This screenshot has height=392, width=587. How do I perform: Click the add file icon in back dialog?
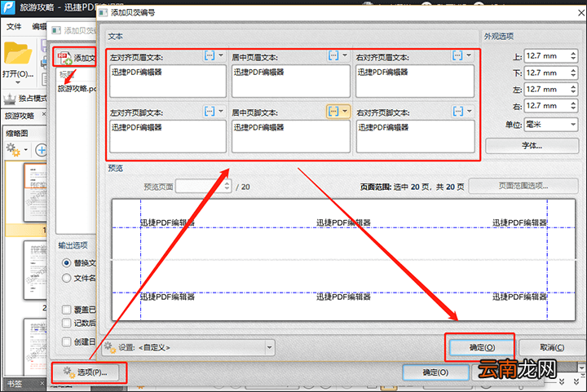tap(64, 58)
